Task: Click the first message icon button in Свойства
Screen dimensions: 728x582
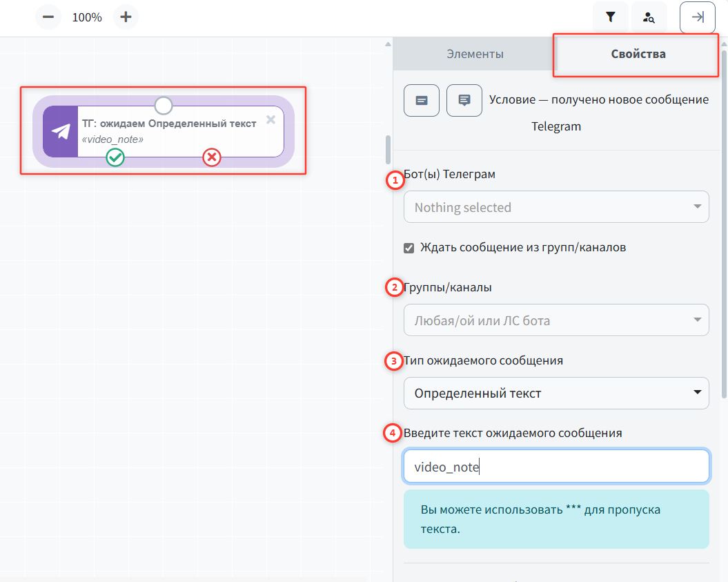Action: pos(421,100)
